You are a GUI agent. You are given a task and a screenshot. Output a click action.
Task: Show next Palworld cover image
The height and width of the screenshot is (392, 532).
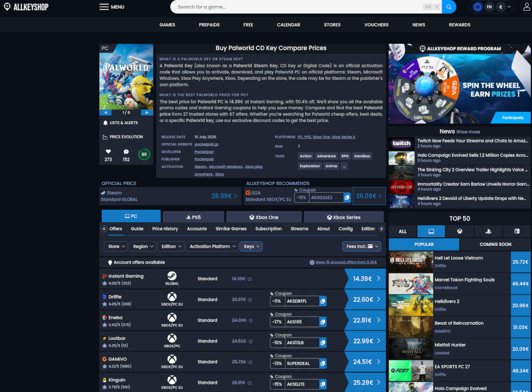pyautogui.click(x=147, y=112)
